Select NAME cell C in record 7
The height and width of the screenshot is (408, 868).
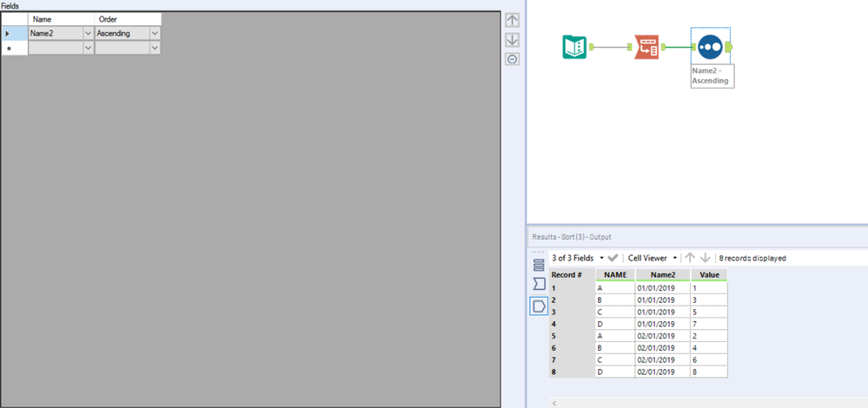(x=615, y=360)
